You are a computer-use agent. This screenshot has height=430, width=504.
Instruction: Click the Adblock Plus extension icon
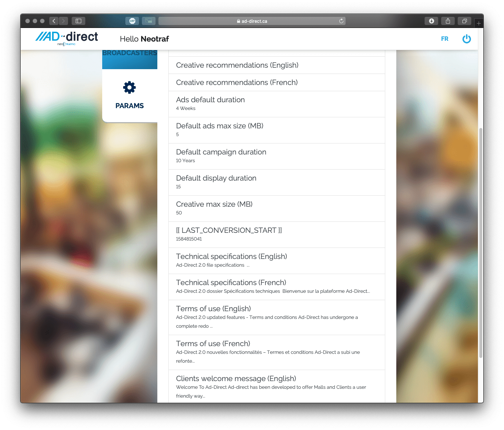point(132,21)
